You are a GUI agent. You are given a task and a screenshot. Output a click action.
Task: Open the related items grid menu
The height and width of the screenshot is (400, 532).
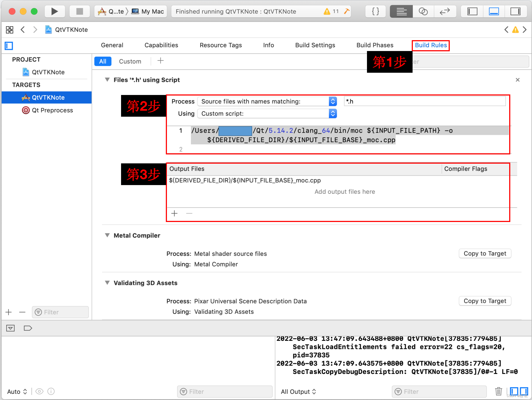tap(9, 30)
